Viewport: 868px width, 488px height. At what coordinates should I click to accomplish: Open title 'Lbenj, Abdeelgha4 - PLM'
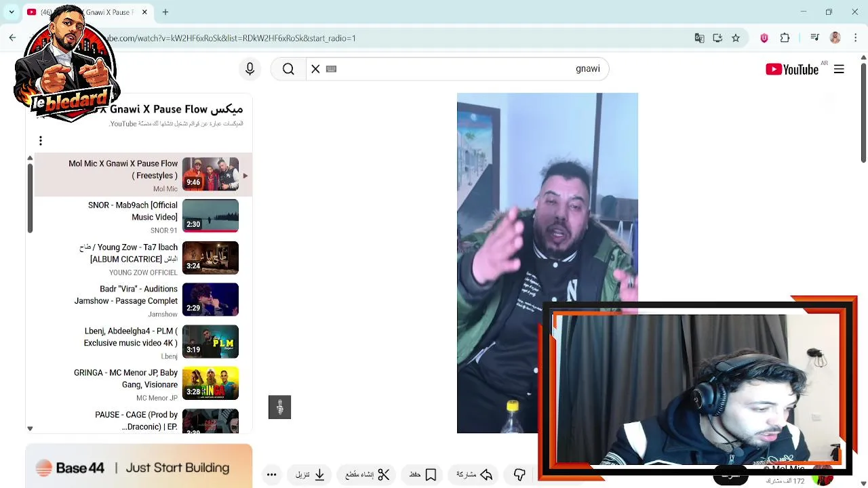click(131, 337)
